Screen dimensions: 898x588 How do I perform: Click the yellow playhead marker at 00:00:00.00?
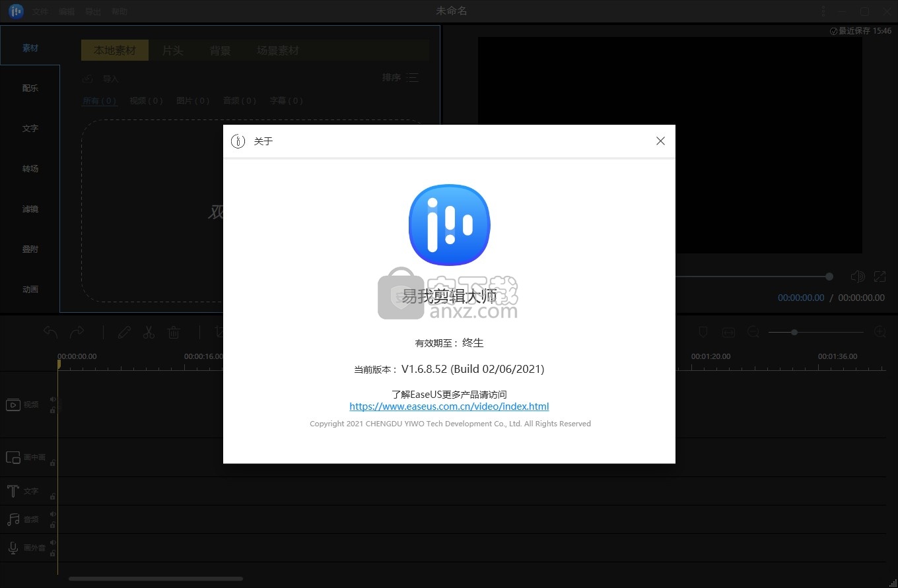[x=58, y=364]
